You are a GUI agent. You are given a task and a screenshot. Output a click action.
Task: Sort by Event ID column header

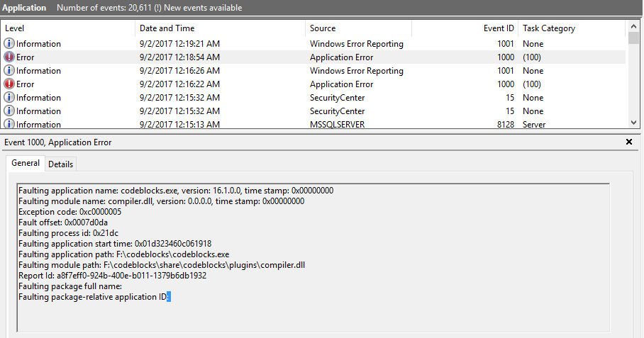click(465, 28)
